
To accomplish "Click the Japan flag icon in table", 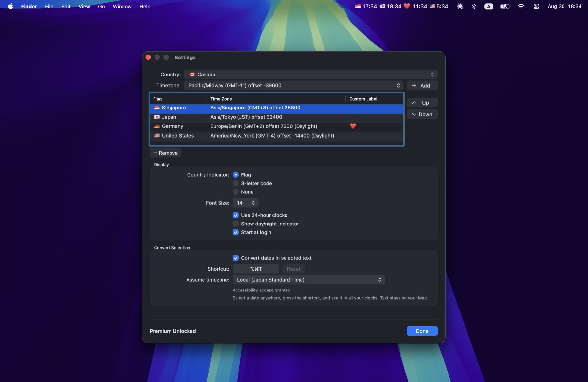I will pyautogui.click(x=157, y=117).
